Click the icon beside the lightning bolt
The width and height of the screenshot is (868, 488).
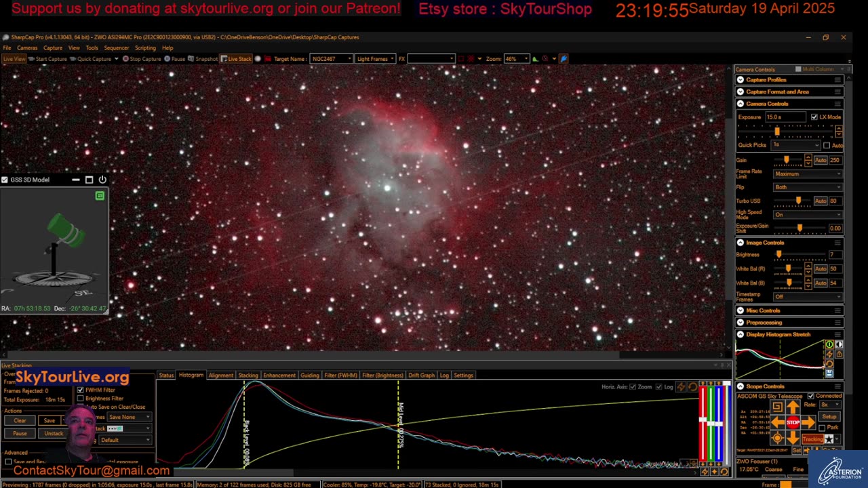[x=839, y=354]
